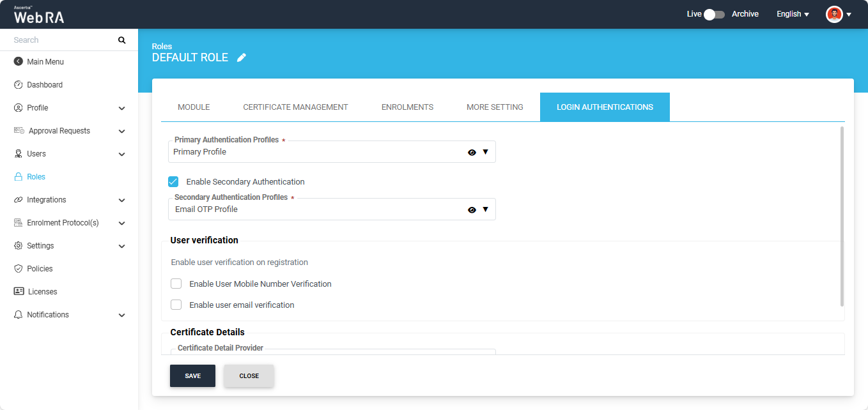Screen dimensions: 868x410
Task: Click the CLOSE button
Action: [x=249, y=376]
